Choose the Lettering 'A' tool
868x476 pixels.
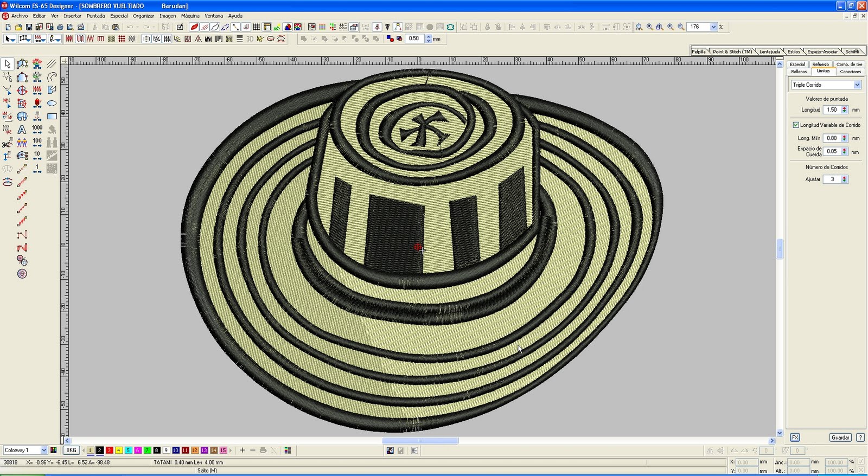tap(22, 130)
